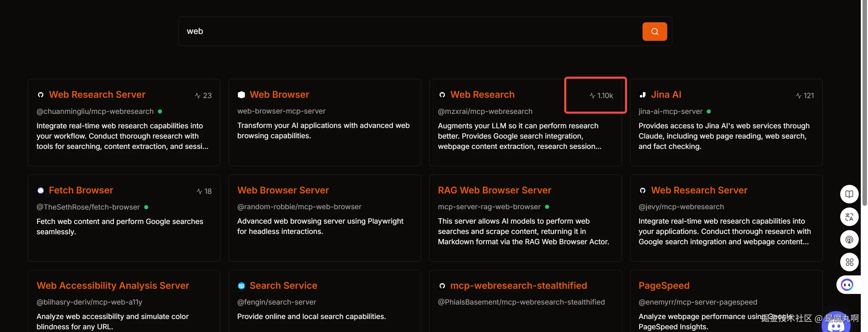
Task: Click GitHub icon on chuanmingliu Web Research Server
Action: tap(40, 95)
